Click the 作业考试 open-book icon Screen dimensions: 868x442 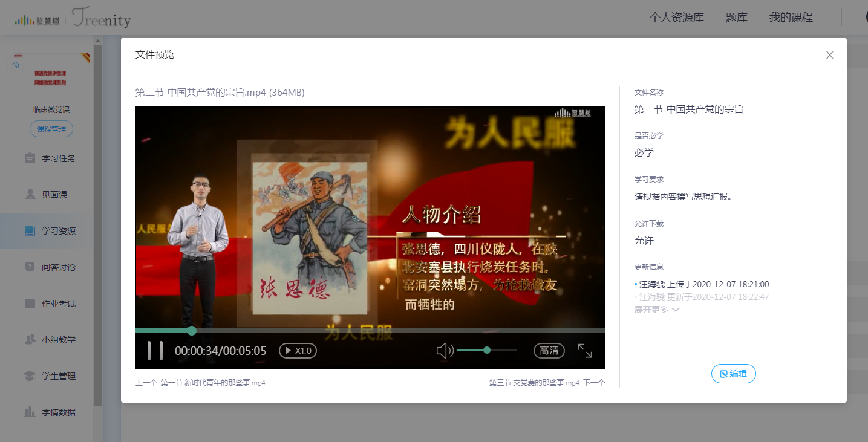click(x=30, y=304)
